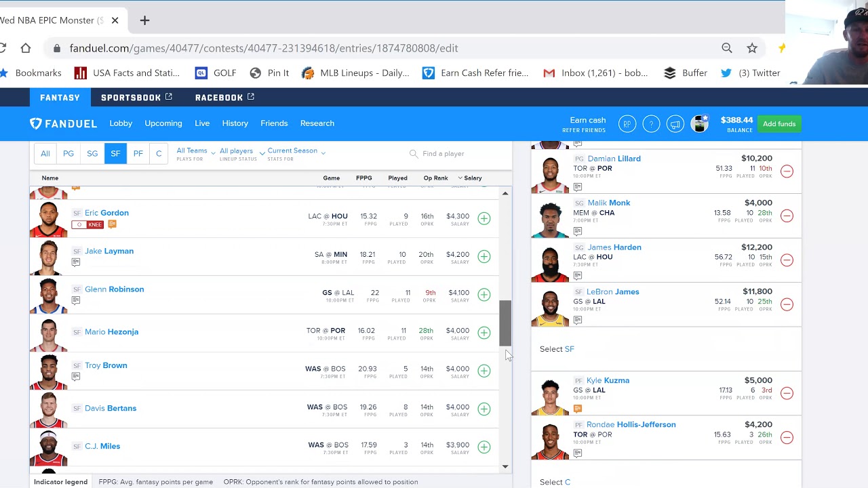This screenshot has height=488, width=868.
Task: Open the GOLF bookmark
Action: click(x=216, y=73)
